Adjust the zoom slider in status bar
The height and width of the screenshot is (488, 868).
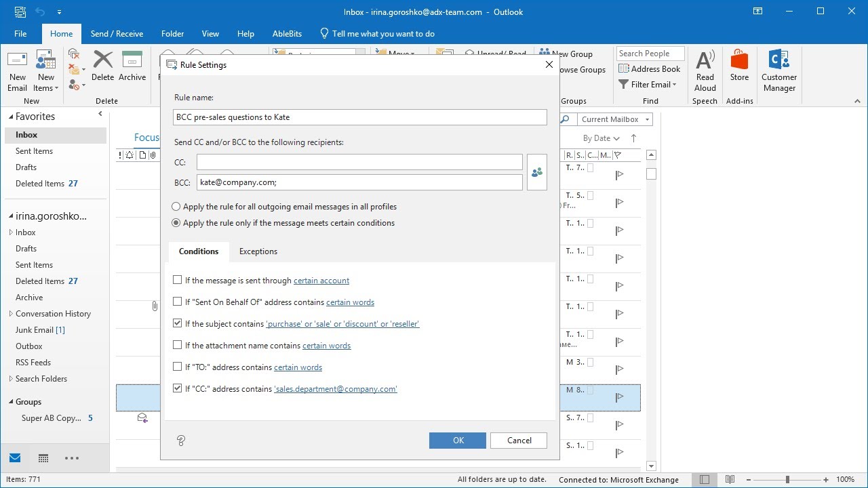tap(787, 479)
